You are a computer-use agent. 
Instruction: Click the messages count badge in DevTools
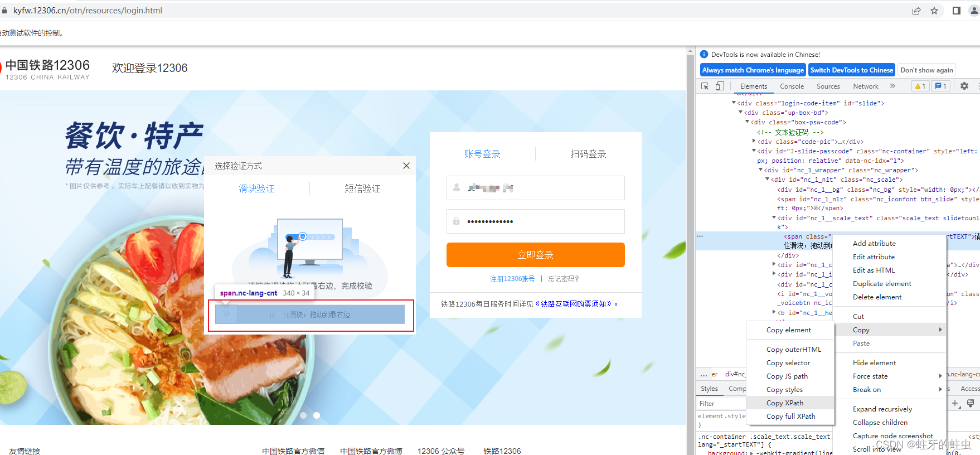tap(941, 86)
